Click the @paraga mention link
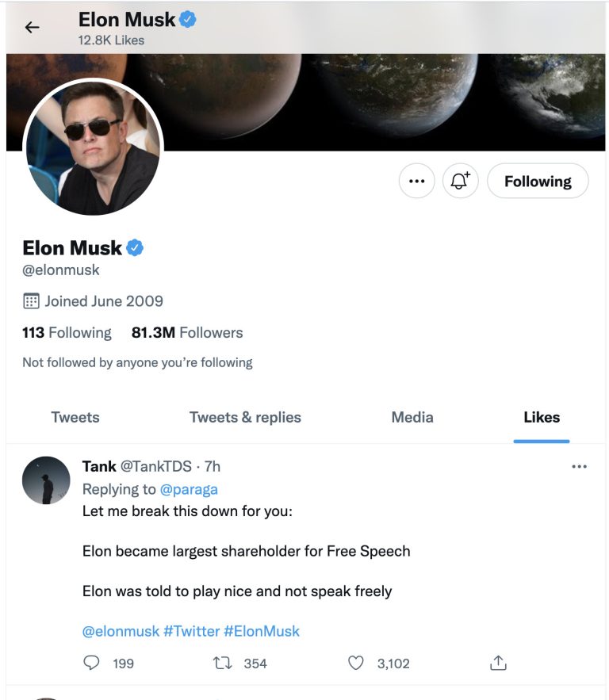Screen dimensions: 609x700 189,489
